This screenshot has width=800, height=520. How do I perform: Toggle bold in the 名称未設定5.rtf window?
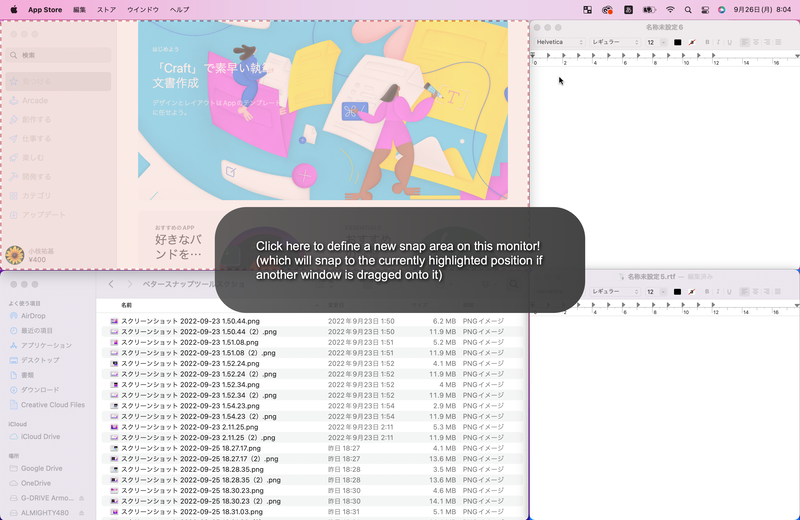pyautogui.click(x=707, y=292)
